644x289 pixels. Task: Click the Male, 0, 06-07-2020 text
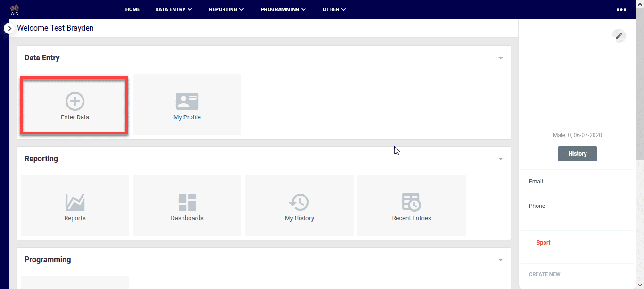click(x=578, y=135)
